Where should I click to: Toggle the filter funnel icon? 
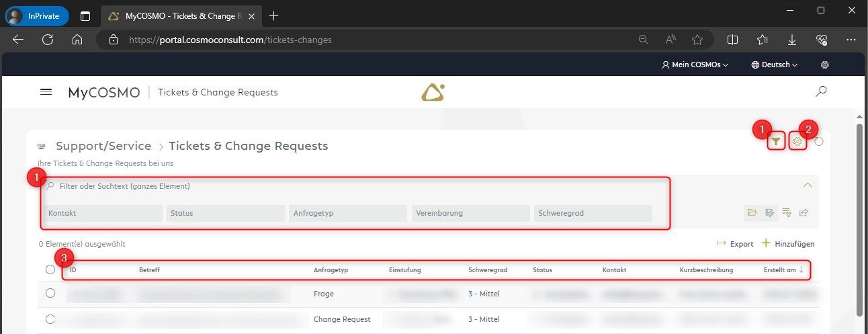pyautogui.click(x=776, y=141)
